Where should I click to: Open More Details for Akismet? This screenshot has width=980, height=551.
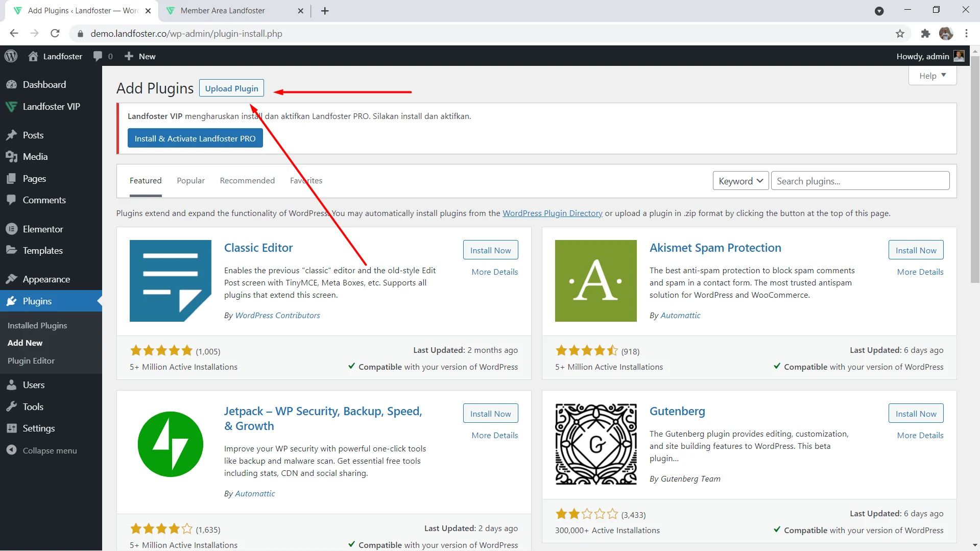[x=920, y=272]
